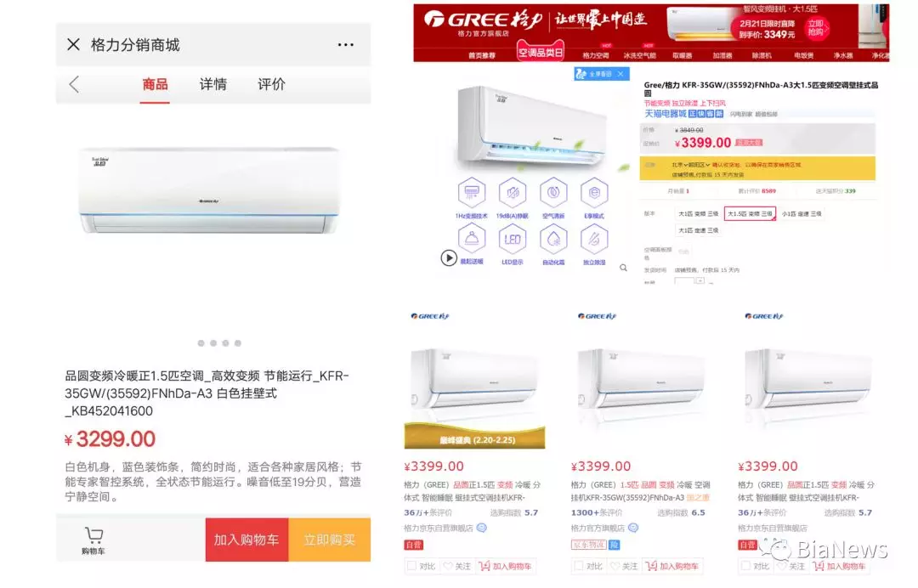Switch to the 详情 tab
Screen dimensions: 918x588
click(x=213, y=84)
